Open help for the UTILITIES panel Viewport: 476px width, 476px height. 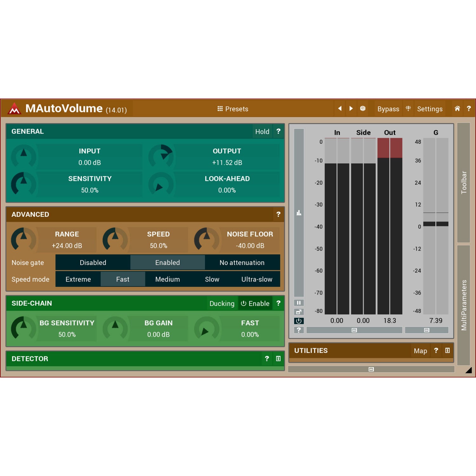[x=436, y=350]
